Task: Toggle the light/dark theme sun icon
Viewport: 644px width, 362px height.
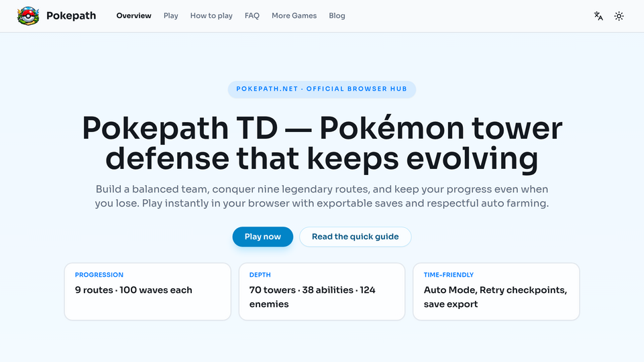Action: click(x=619, y=16)
